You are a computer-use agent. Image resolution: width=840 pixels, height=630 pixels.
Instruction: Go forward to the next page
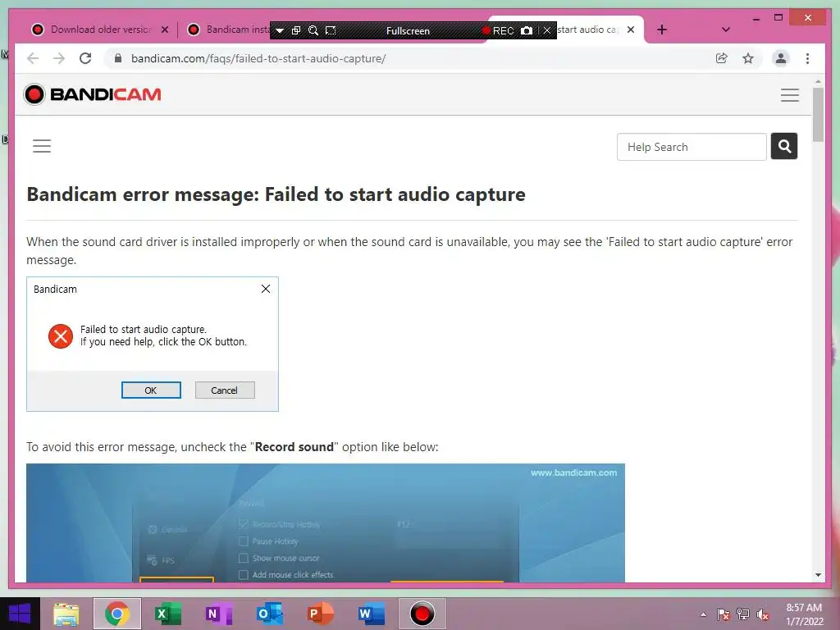coord(59,58)
